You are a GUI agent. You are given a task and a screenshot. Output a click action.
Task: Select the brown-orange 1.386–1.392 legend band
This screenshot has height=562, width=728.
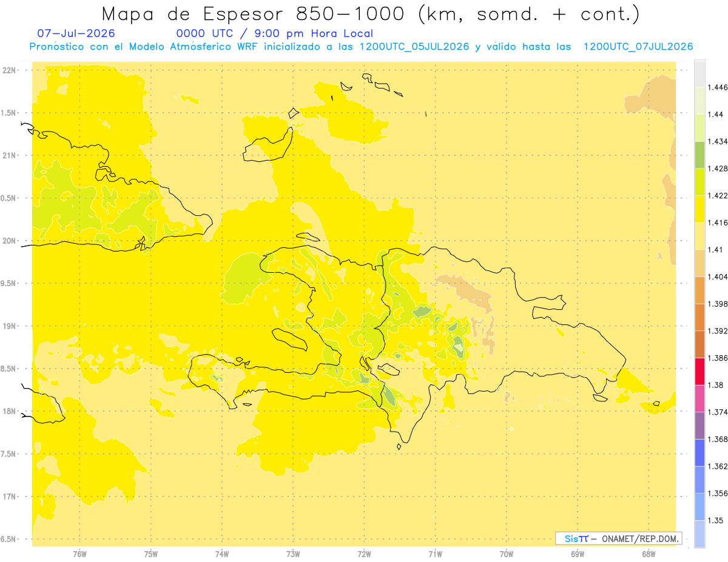(699, 344)
